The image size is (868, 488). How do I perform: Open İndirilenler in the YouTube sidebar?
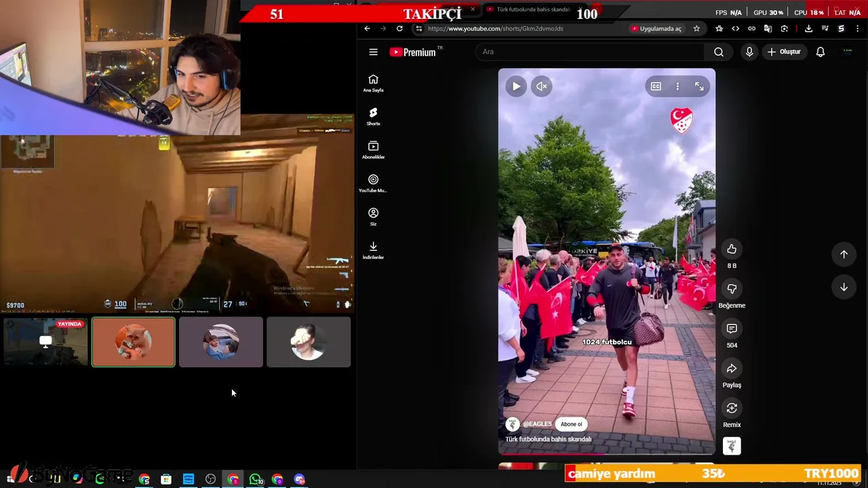click(373, 250)
